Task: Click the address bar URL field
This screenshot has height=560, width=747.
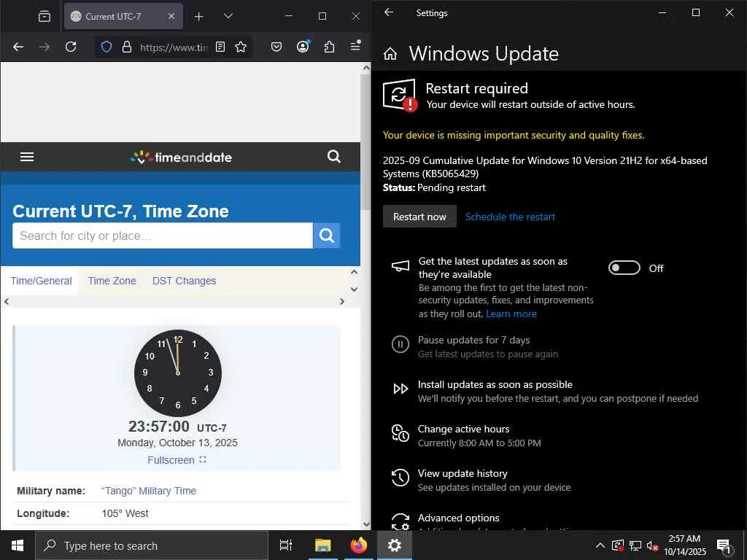Action: (x=174, y=47)
